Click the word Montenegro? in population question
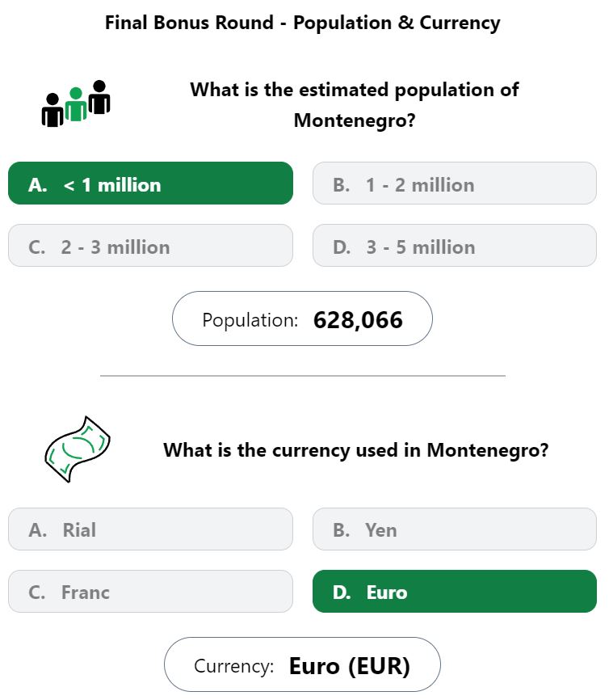 pyautogui.click(x=355, y=120)
